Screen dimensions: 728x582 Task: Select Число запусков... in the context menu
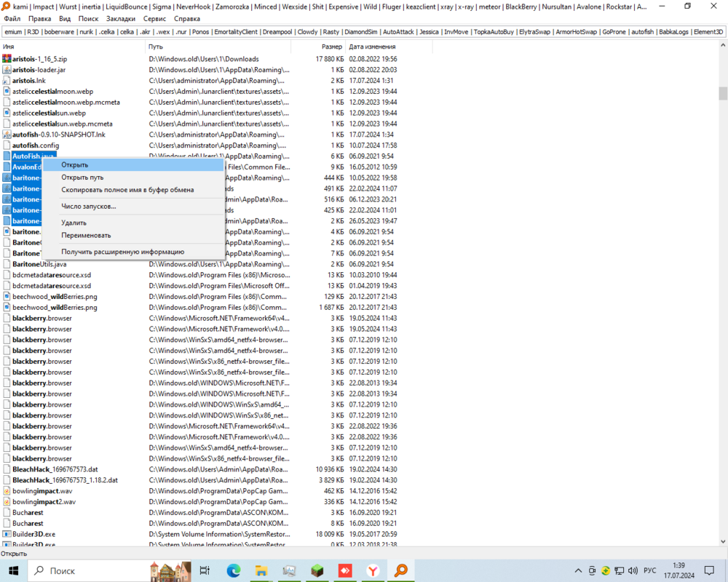133,206
